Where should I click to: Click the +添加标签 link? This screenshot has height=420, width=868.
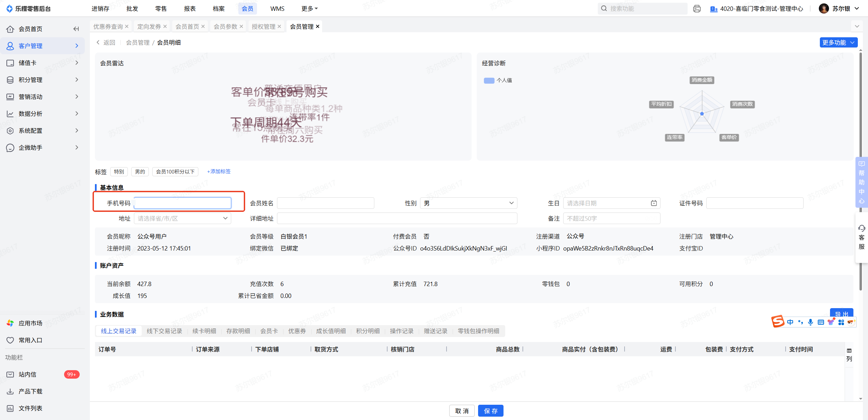pos(219,172)
